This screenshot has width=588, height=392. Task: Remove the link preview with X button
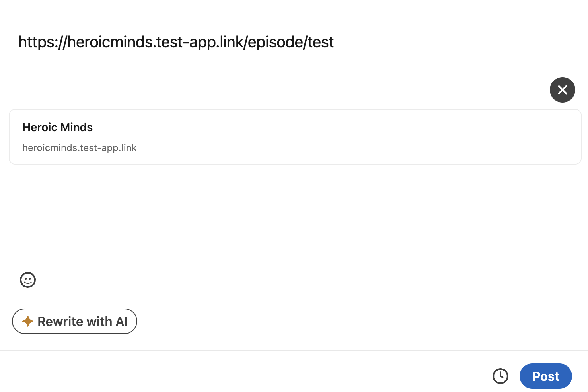click(x=562, y=90)
